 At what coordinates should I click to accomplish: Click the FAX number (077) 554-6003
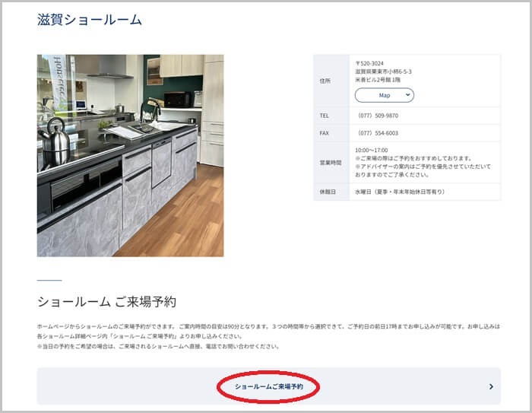pyautogui.click(x=378, y=132)
